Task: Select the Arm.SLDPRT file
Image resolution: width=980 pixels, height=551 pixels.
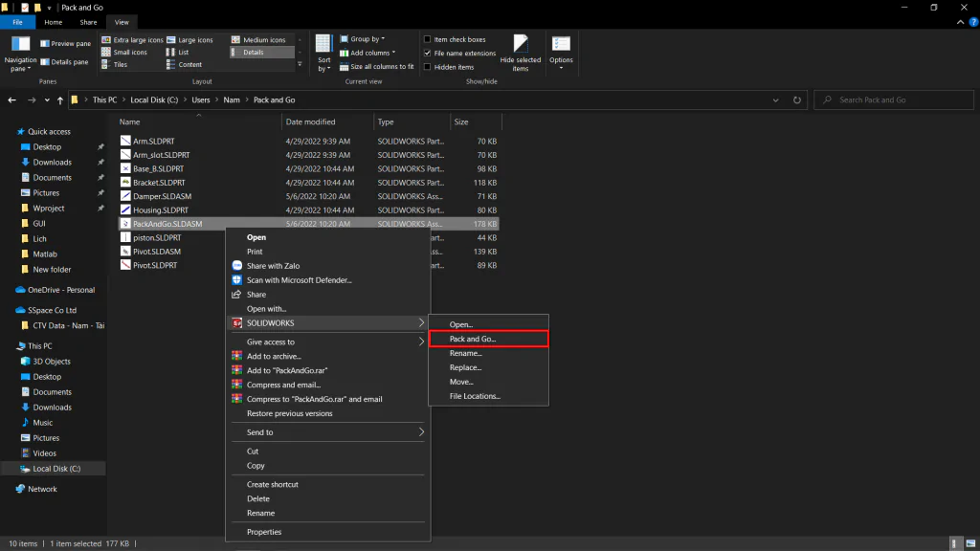Action: click(154, 142)
